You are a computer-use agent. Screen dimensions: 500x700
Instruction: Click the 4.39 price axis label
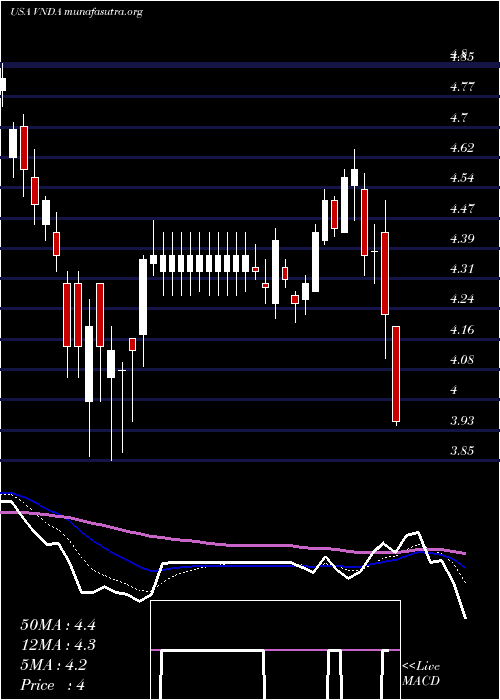(x=462, y=238)
